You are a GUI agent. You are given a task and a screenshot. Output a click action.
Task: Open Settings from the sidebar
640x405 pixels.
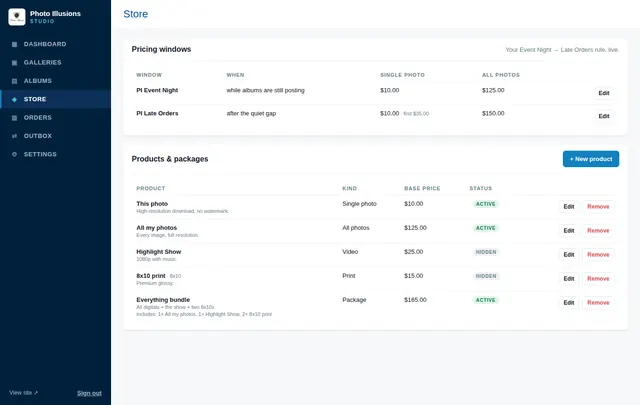point(56,154)
